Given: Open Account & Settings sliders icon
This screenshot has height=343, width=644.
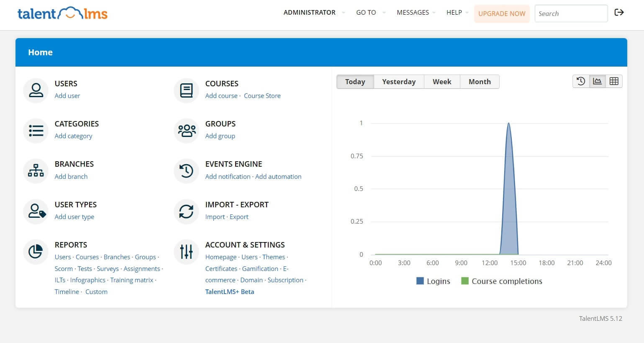Looking at the screenshot, I should tap(186, 252).
